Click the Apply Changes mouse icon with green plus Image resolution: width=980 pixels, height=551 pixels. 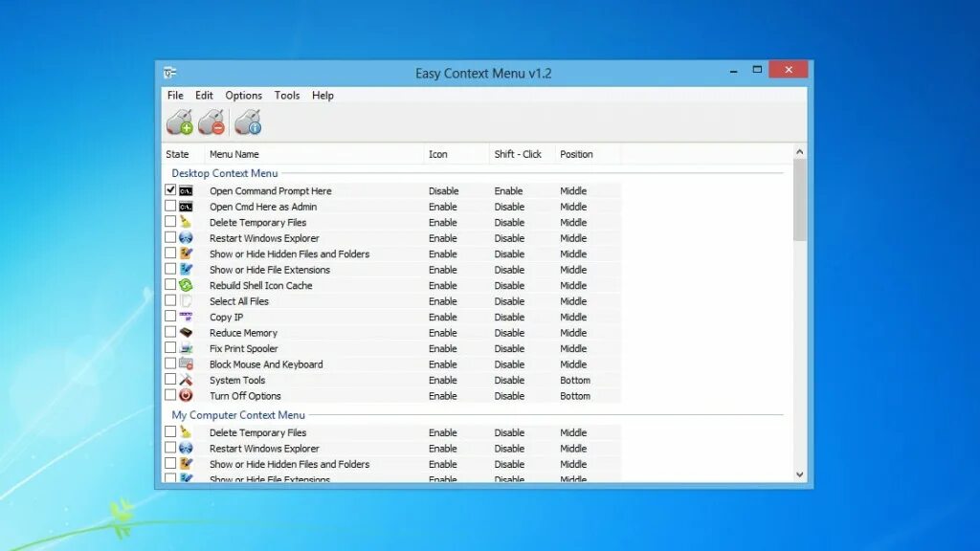pos(179,122)
